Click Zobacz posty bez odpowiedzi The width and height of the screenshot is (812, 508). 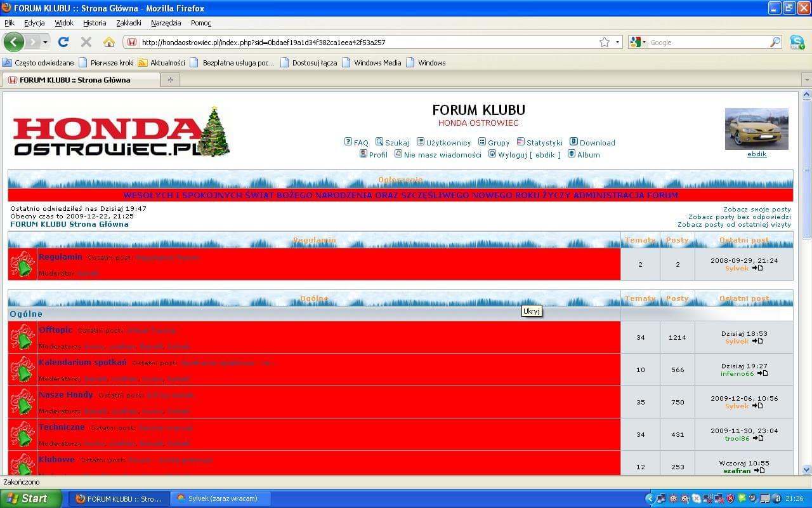point(739,217)
